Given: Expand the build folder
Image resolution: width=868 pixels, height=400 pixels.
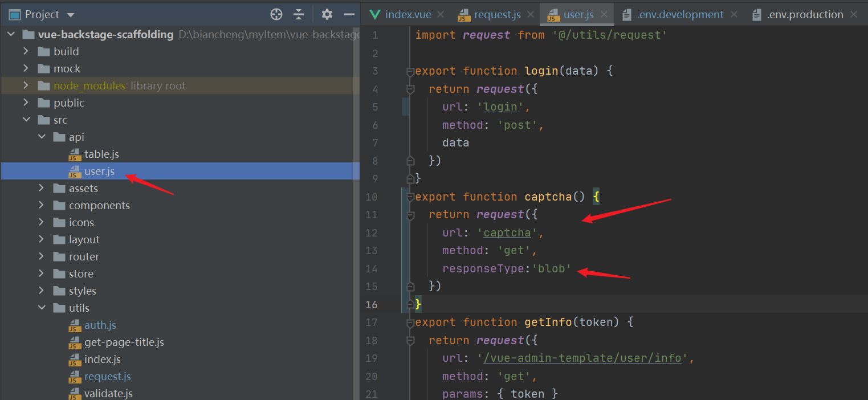Looking at the screenshot, I should (x=26, y=51).
